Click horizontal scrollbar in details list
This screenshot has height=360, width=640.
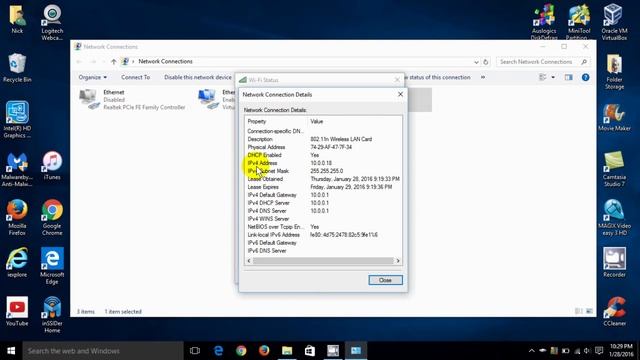pyautogui.click(x=323, y=260)
